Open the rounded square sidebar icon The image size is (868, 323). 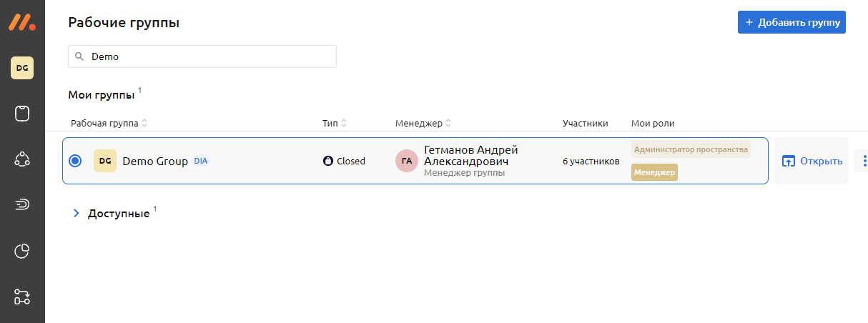coord(22,114)
